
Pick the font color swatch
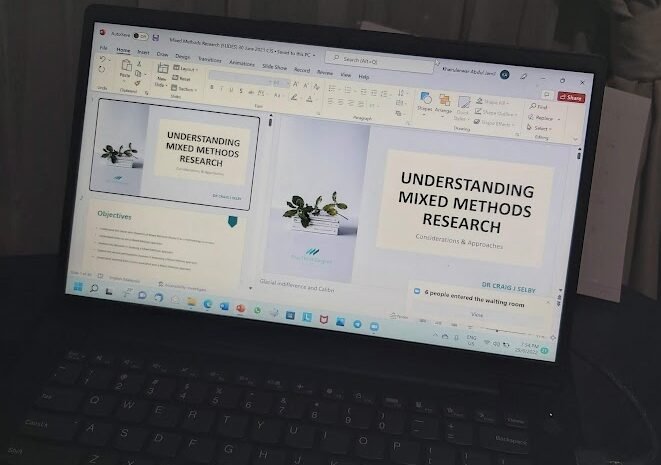pyautogui.click(x=310, y=99)
